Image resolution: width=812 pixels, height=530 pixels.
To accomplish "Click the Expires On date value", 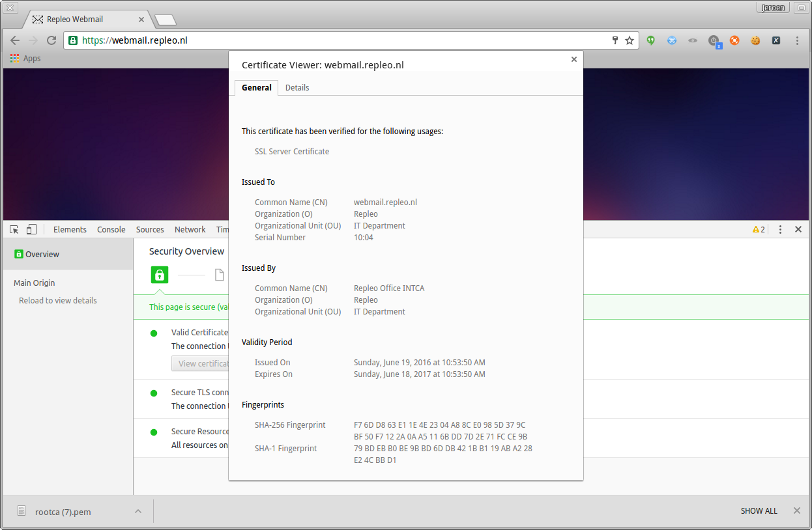I will pyautogui.click(x=420, y=374).
